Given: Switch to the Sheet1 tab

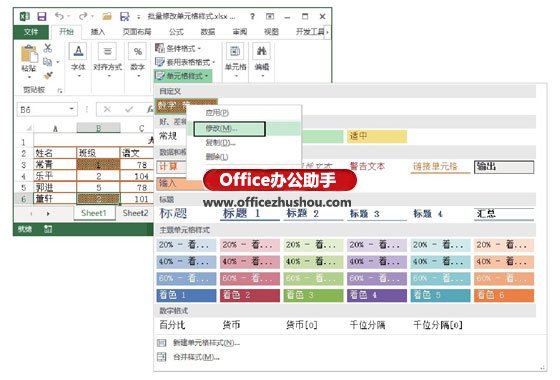Looking at the screenshot, I should click(x=94, y=213).
